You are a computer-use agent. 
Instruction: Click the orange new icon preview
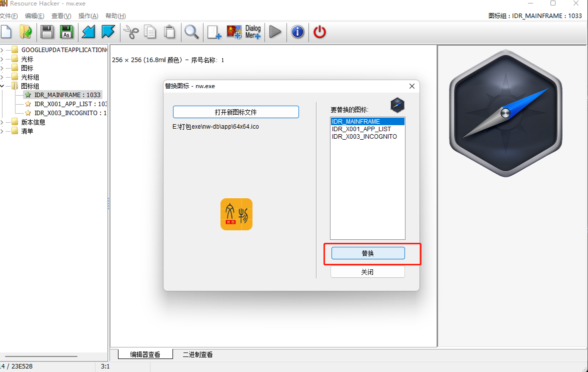(236, 214)
